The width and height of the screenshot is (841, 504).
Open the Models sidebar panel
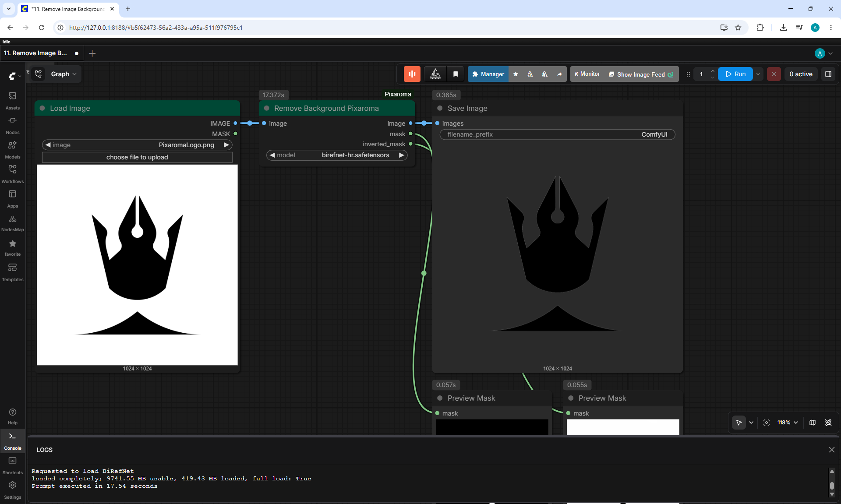click(x=12, y=150)
